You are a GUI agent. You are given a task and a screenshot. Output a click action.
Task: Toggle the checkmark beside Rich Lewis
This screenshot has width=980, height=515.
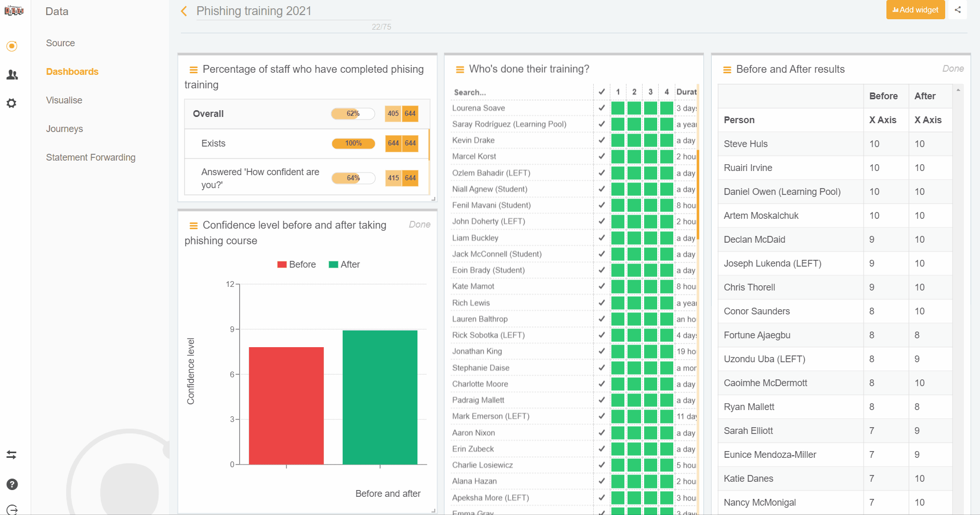pyautogui.click(x=602, y=302)
